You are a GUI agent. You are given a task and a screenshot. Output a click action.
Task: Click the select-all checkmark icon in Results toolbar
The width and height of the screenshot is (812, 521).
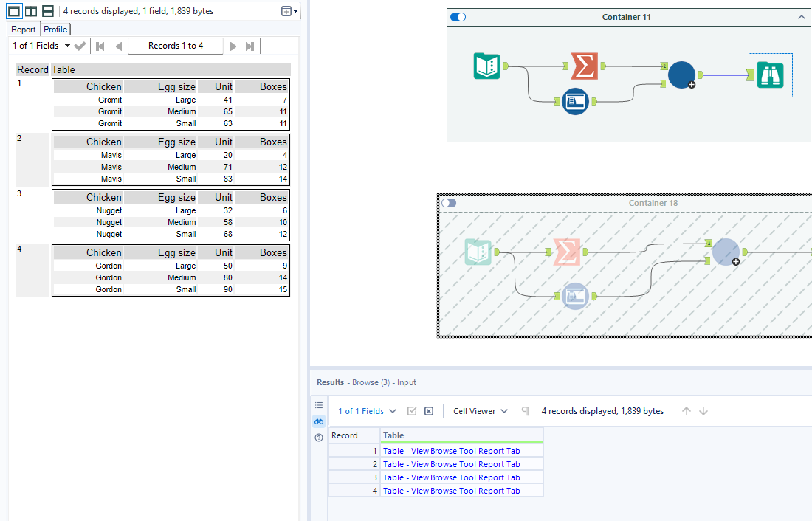pyautogui.click(x=412, y=411)
